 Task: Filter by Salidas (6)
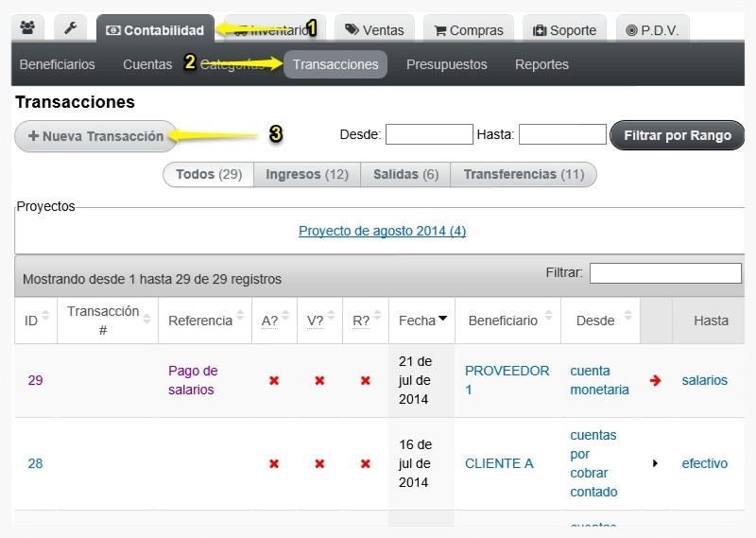406,174
